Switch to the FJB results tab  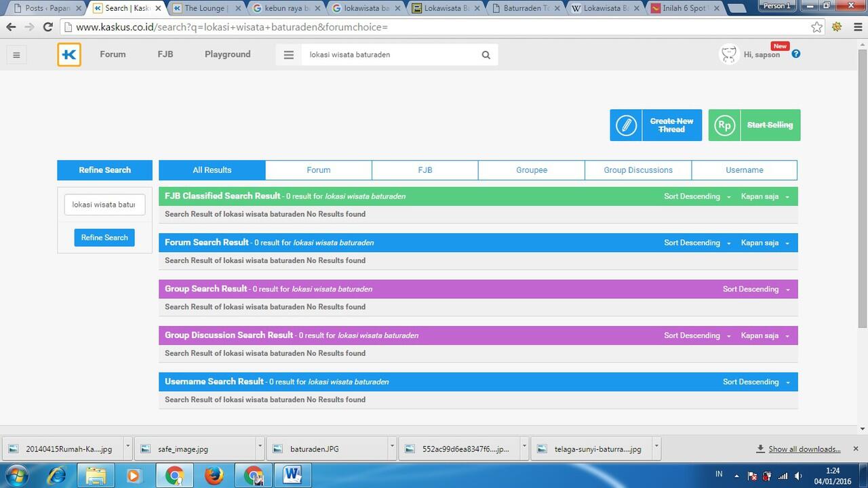(425, 170)
